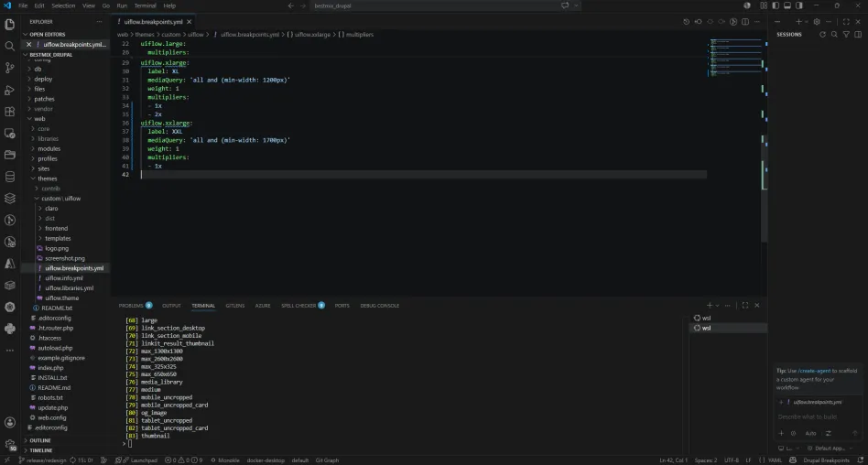Open Explorer Views and More Actions ellipsis

(99, 22)
